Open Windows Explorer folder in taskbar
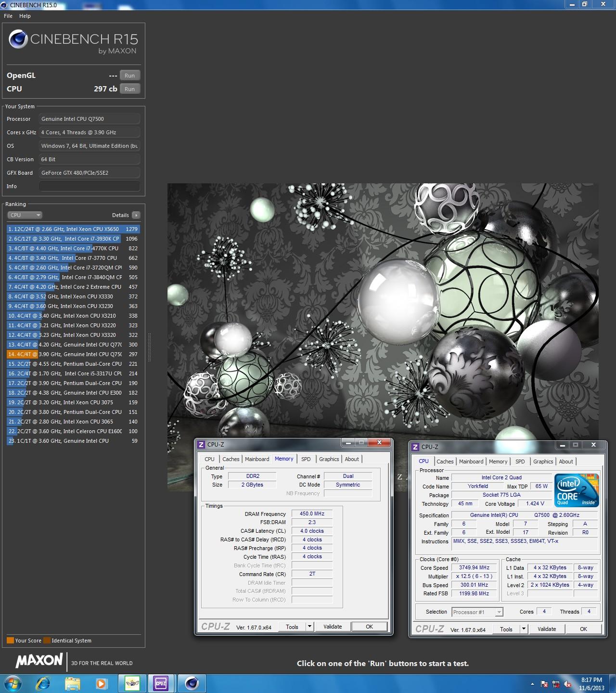The image size is (616, 693). coord(72,683)
